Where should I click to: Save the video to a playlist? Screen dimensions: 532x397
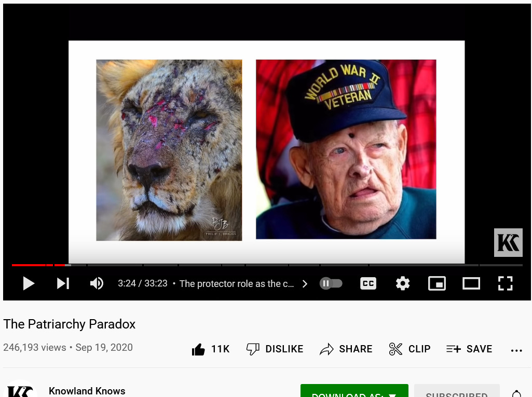point(469,349)
